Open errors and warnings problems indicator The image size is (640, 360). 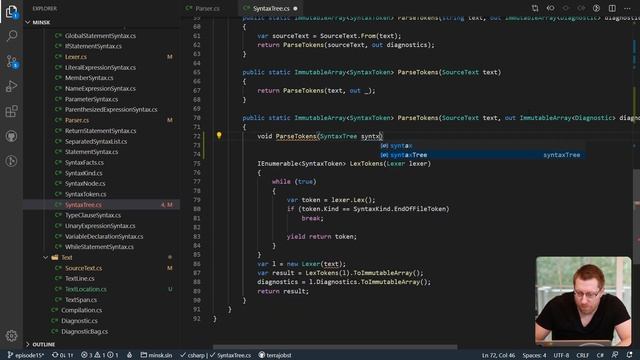[x=100, y=355]
